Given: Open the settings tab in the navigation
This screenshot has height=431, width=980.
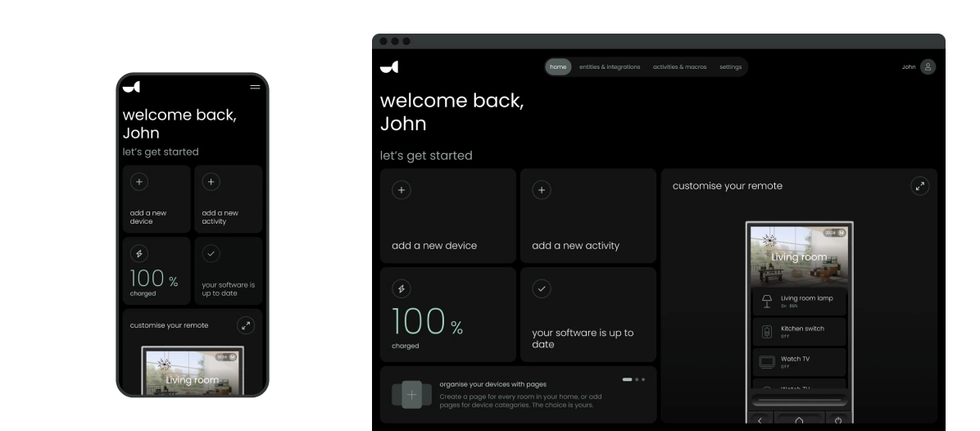Looking at the screenshot, I should pyautogui.click(x=730, y=67).
